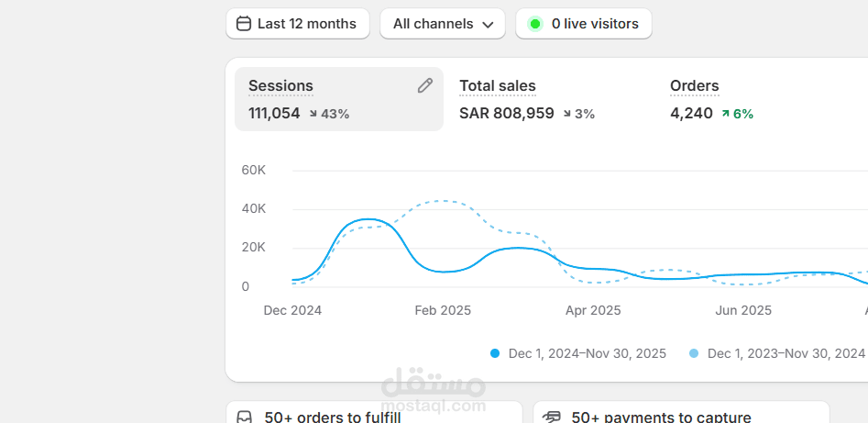Click the 43% sessions decrease indicator
Image resolution: width=868 pixels, height=423 pixels.
329,114
